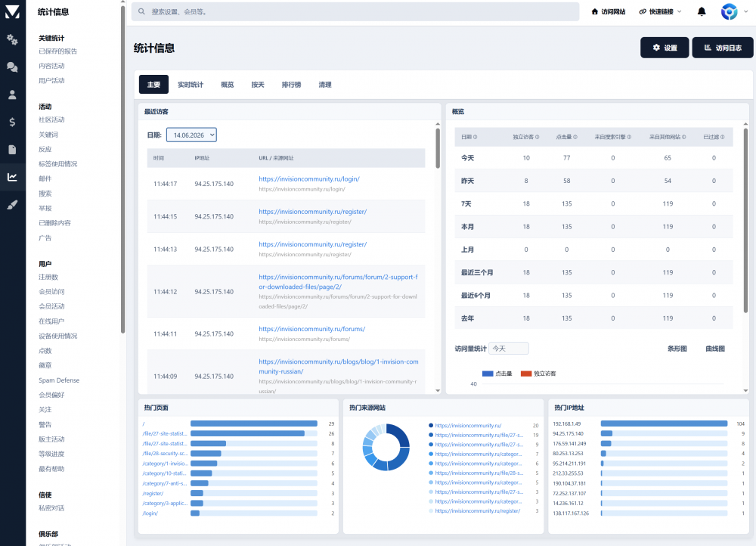Open 注册数 in sidebar
Viewport: 756px width, 546px height.
click(x=48, y=277)
